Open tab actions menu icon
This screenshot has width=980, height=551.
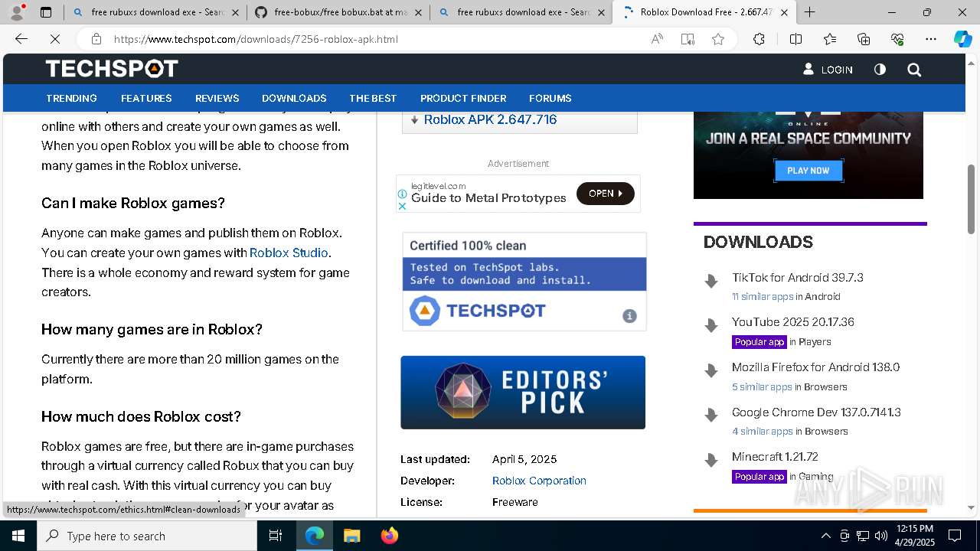point(46,12)
